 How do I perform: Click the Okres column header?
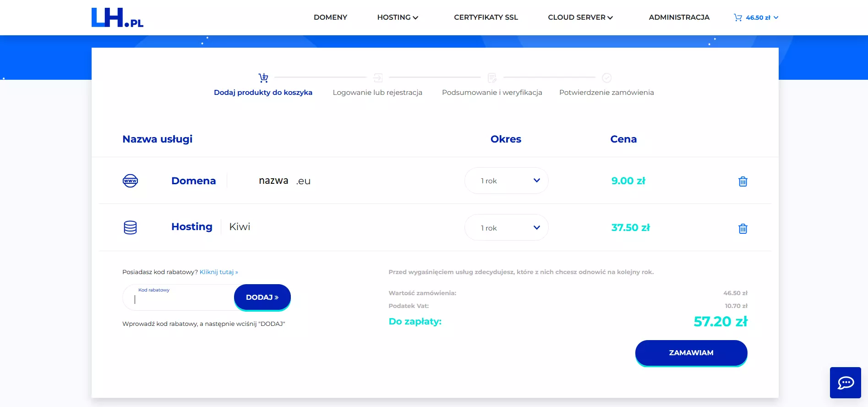point(506,139)
